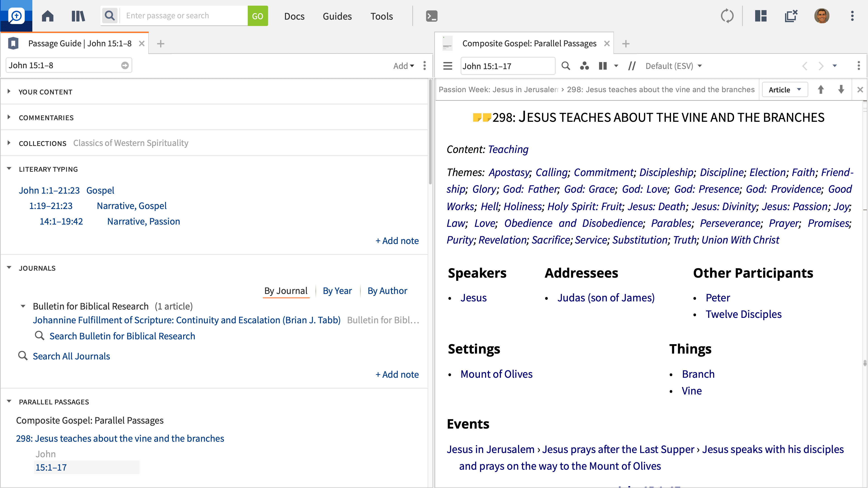Switch journals to By Year view

click(x=337, y=291)
